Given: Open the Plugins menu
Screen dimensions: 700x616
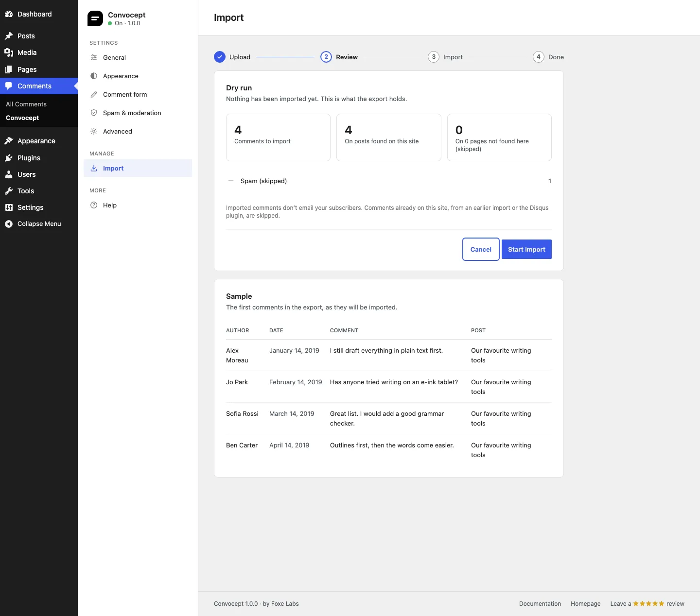Looking at the screenshot, I should (x=39, y=158).
